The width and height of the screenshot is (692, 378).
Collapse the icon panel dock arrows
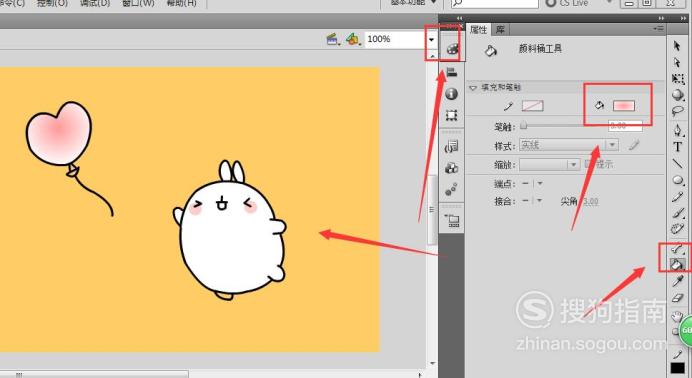click(459, 18)
